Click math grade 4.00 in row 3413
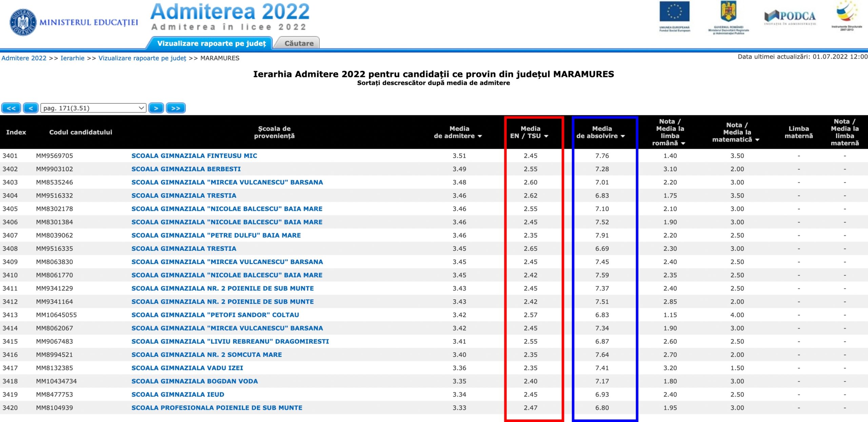868x422 pixels. 737,315
